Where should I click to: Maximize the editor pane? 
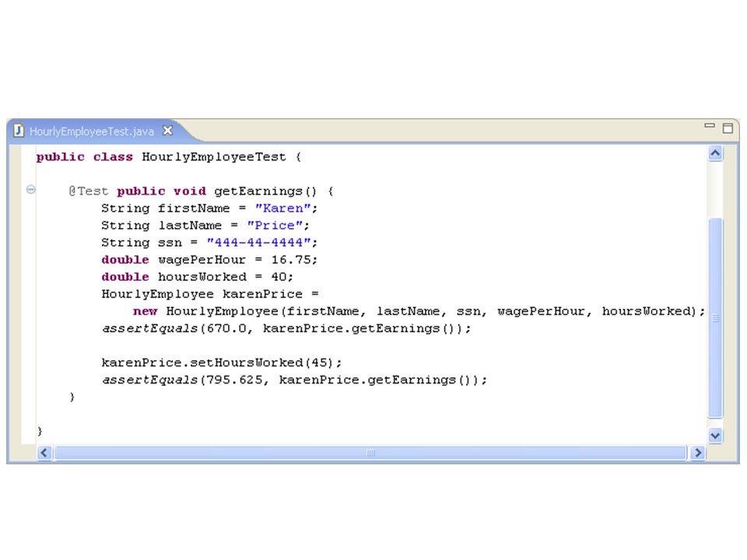pyautogui.click(x=728, y=128)
